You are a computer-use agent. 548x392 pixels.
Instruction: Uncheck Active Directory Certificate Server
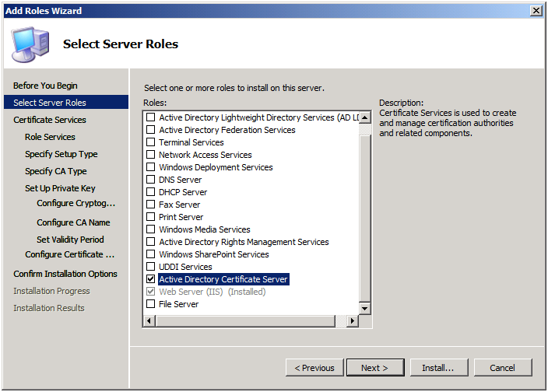(x=151, y=279)
